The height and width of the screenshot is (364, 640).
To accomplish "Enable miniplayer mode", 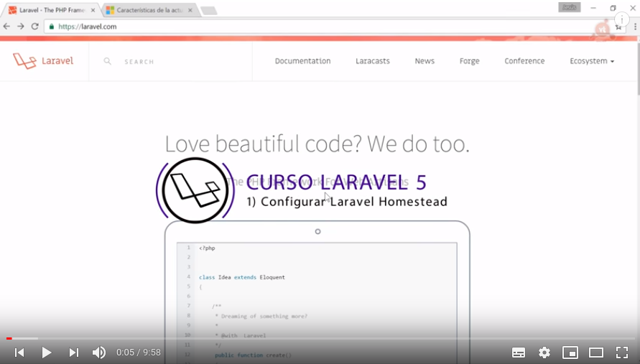I will 570,353.
